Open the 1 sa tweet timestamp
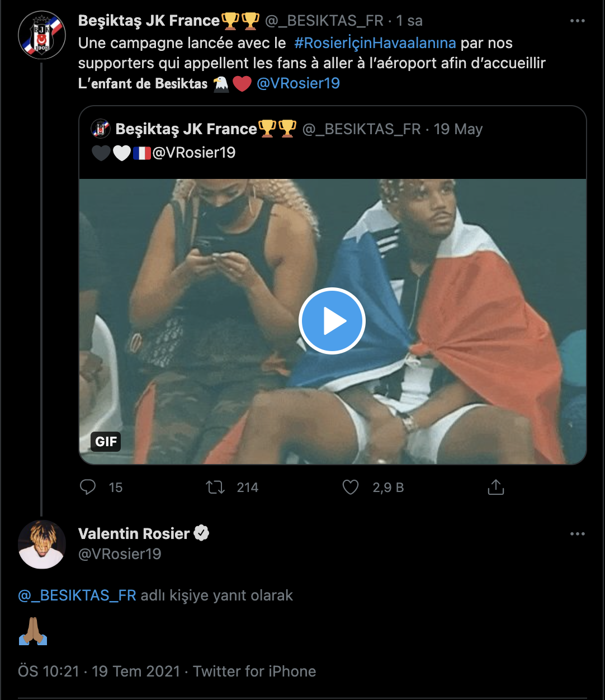Image resolution: width=605 pixels, height=700 pixels. 409,21
